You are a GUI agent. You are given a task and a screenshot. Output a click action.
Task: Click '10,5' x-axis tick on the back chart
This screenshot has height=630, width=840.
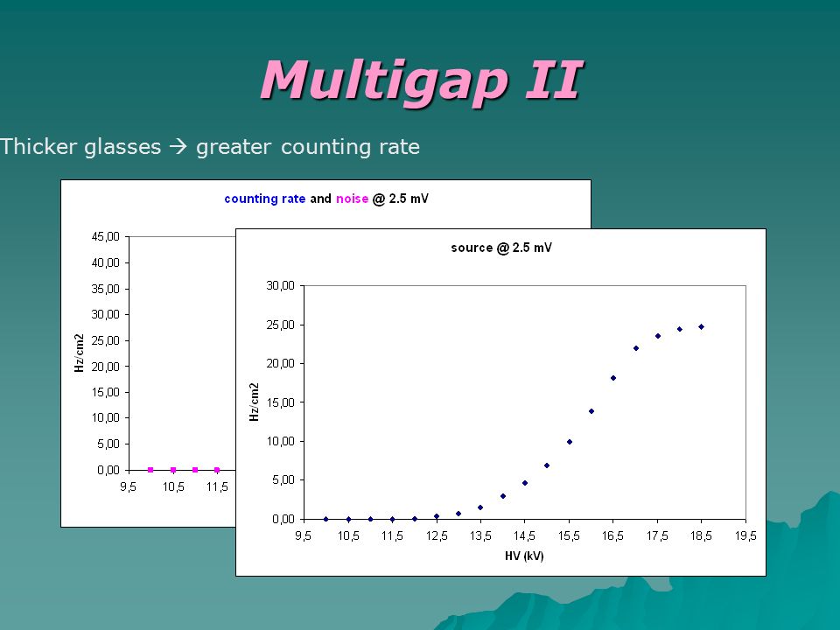(173, 487)
